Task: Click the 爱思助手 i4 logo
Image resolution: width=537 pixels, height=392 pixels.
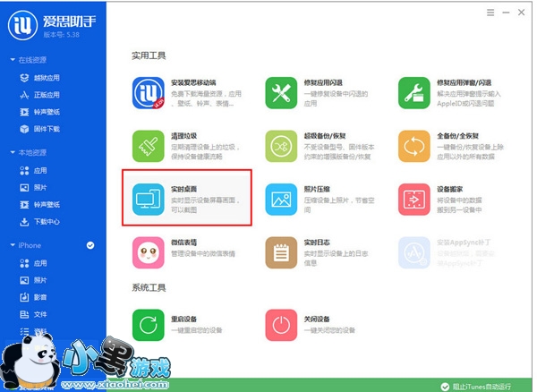Action: pyautogui.click(x=22, y=25)
